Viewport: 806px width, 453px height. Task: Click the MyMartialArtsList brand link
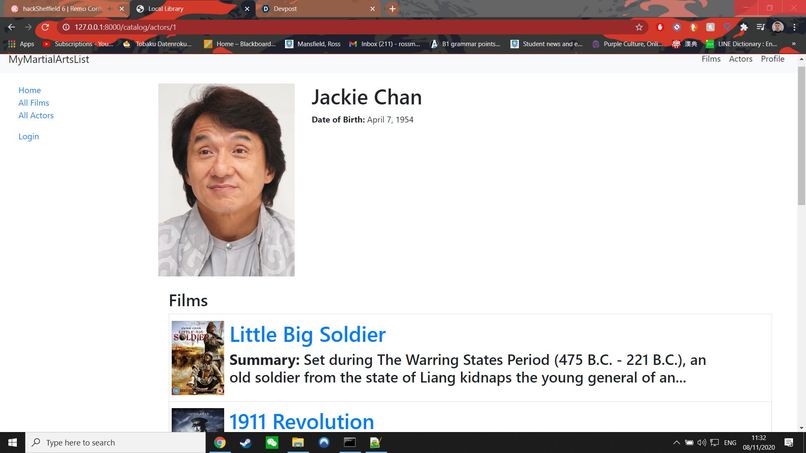(x=49, y=59)
